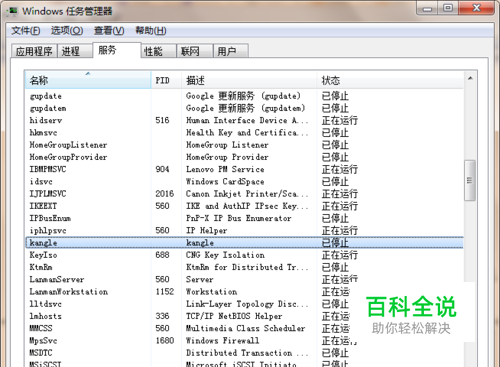Click the 已停止 status of kangle
Image resolution: width=500 pixels, height=367 pixels.
click(x=335, y=243)
